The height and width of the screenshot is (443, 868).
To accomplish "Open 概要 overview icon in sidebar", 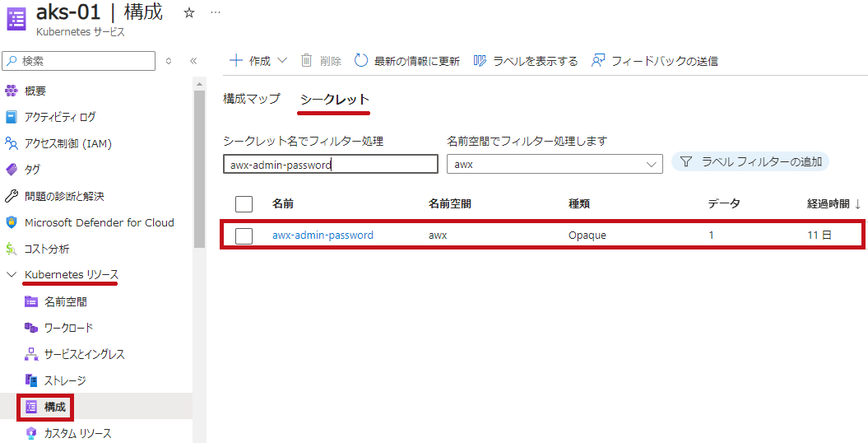I will tap(11, 91).
